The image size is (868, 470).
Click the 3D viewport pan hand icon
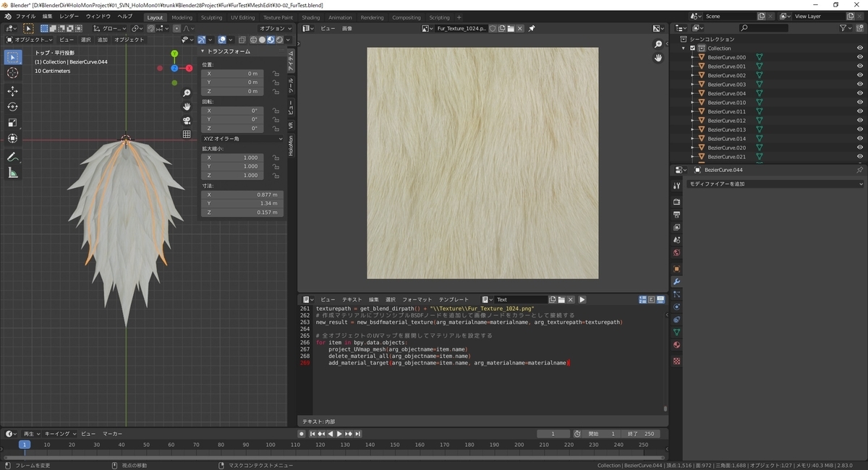click(x=187, y=107)
